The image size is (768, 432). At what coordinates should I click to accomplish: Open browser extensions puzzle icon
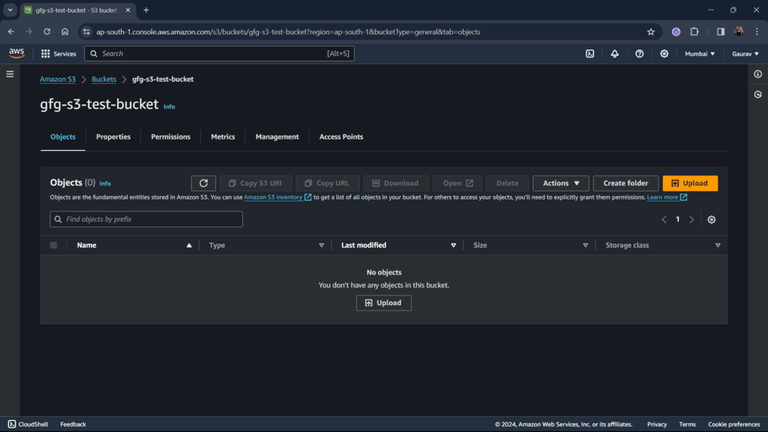coord(694,32)
